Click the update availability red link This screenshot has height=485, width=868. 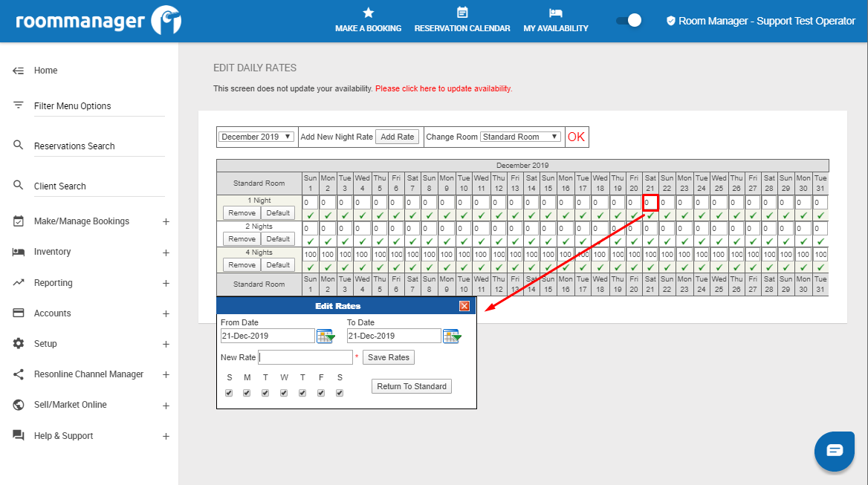click(444, 88)
